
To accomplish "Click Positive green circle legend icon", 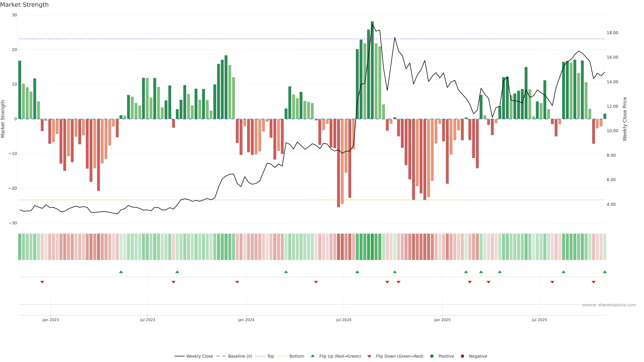I will click(x=432, y=356).
